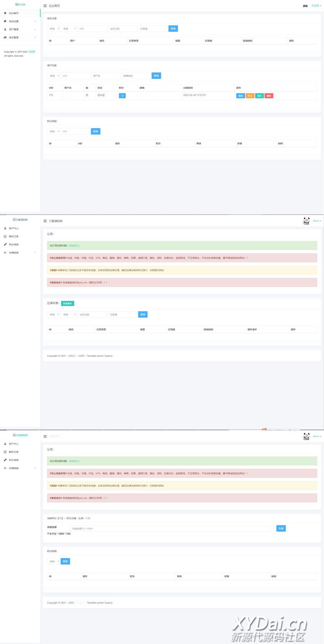The image size is (324, 644).
Task: Click the green 新增解析 button
Action: (x=68, y=303)
